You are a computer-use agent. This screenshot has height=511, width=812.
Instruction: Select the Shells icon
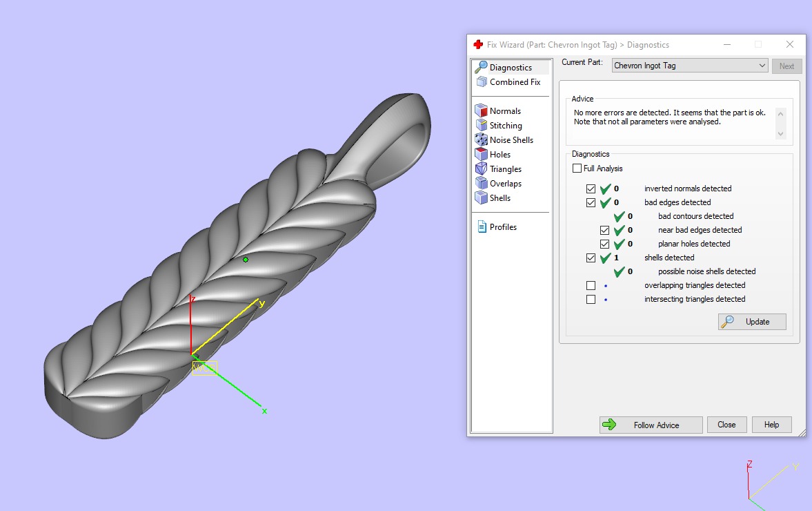481,197
